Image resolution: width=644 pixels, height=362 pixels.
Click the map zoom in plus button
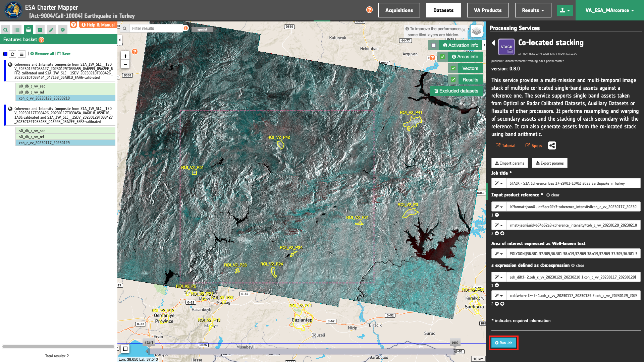tap(125, 56)
